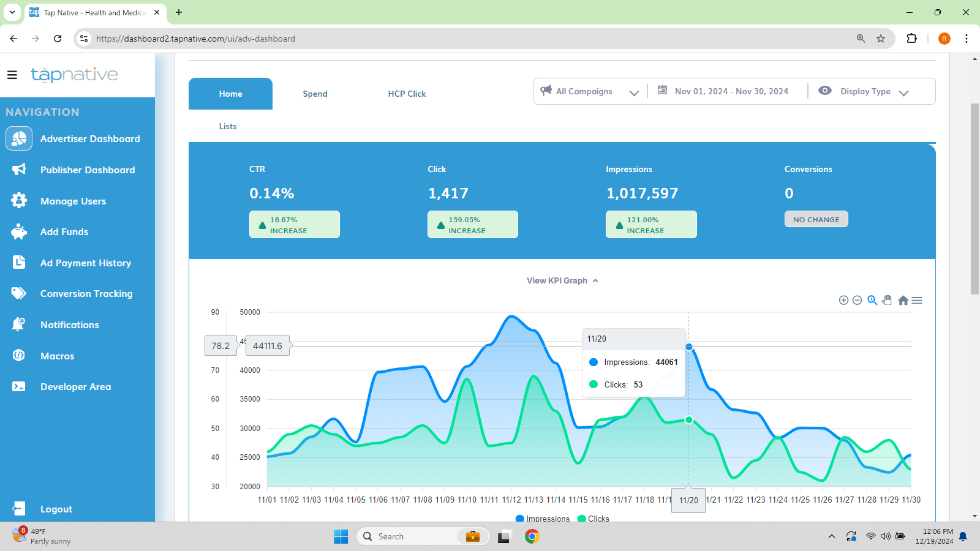
Task: Click the page vertical scrollbar thumb
Action: [x=974, y=199]
